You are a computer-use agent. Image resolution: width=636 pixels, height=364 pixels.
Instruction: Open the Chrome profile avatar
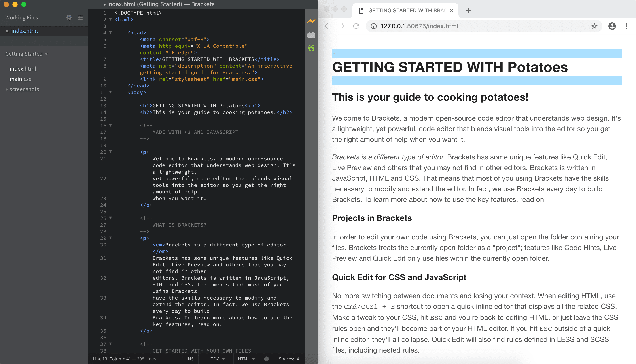[612, 26]
